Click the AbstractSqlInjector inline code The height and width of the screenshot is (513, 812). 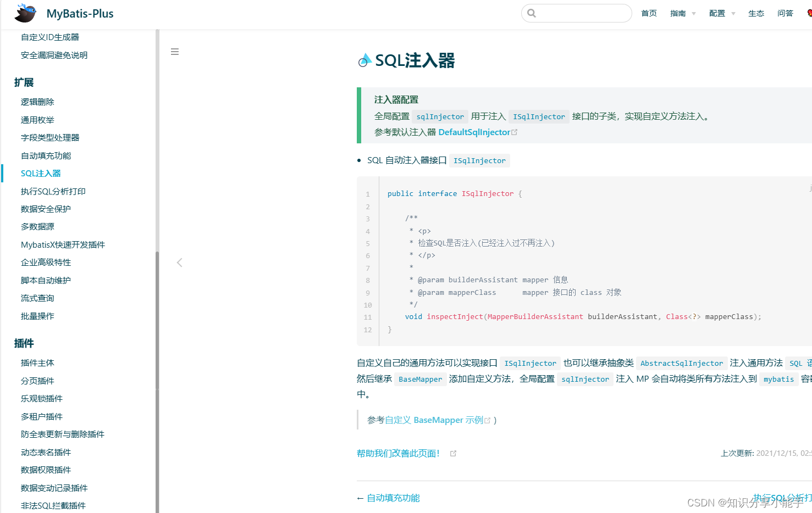tap(682, 364)
